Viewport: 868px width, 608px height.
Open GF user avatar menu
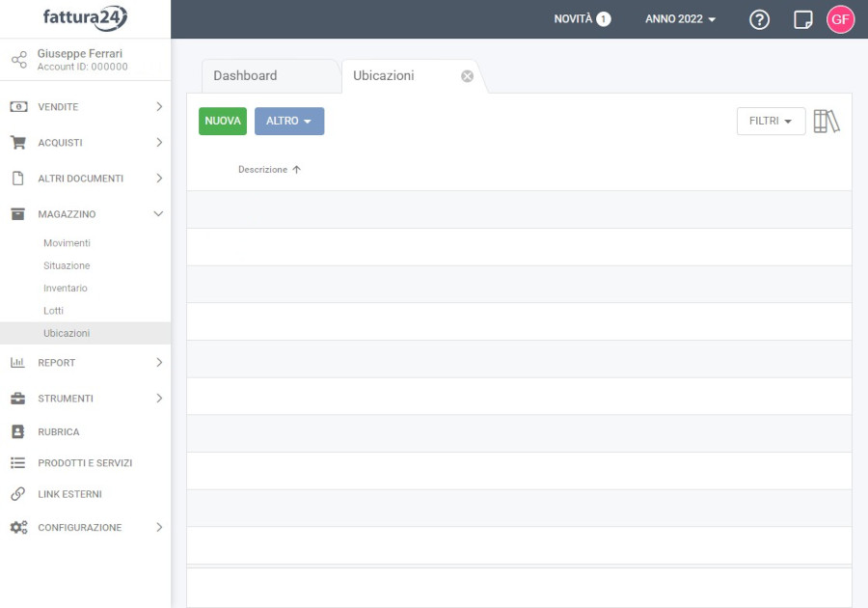[x=840, y=19]
